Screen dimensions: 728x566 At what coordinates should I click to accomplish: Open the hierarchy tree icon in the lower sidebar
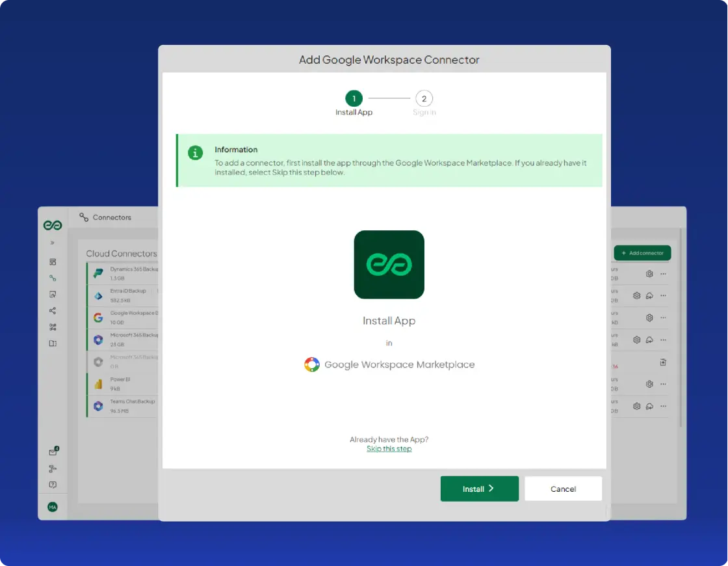coord(53,468)
